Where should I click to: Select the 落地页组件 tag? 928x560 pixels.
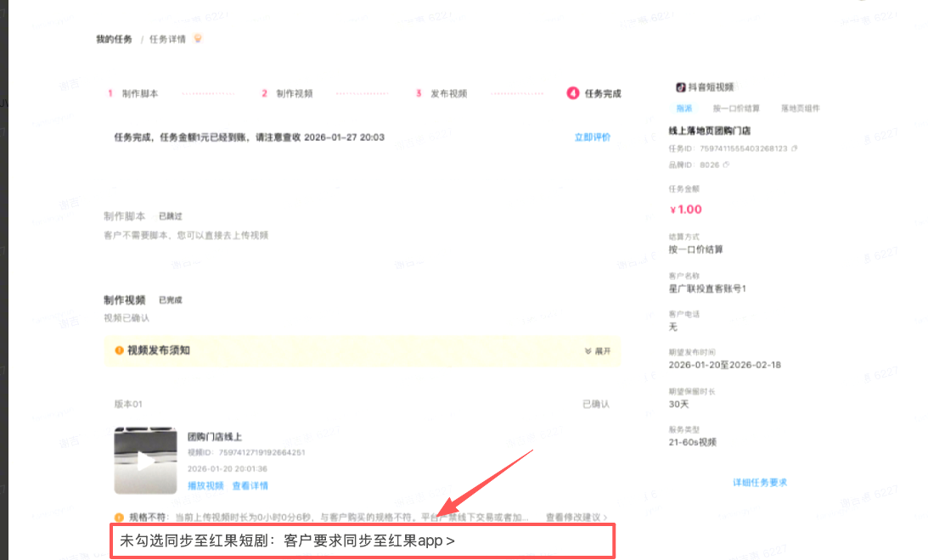(x=800, y=109)
